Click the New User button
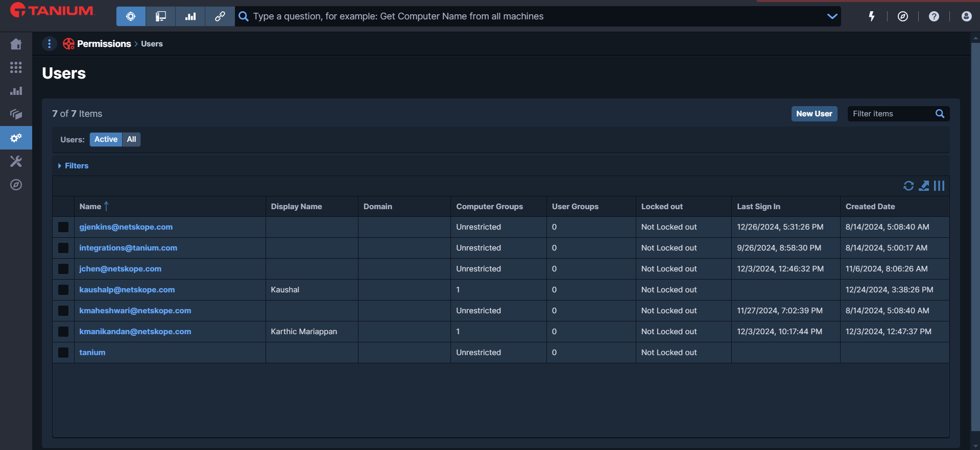The width and height of the screenshot is (980, 450). coord(814,114)
